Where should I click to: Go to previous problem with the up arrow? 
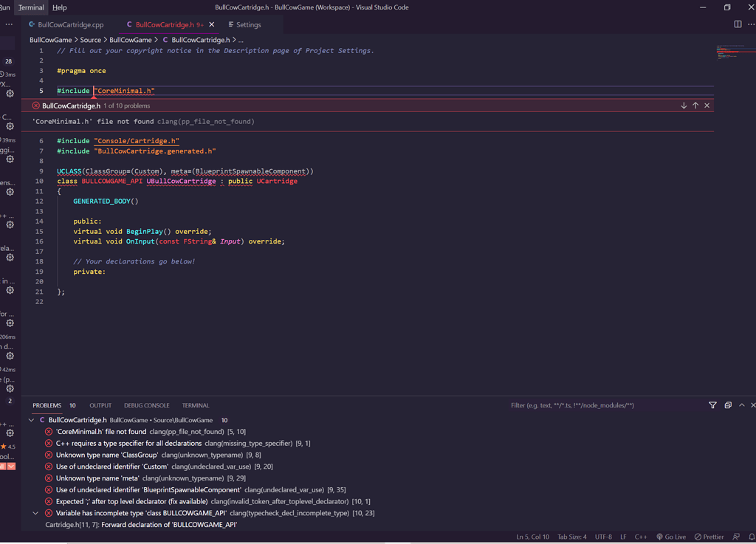695,105
